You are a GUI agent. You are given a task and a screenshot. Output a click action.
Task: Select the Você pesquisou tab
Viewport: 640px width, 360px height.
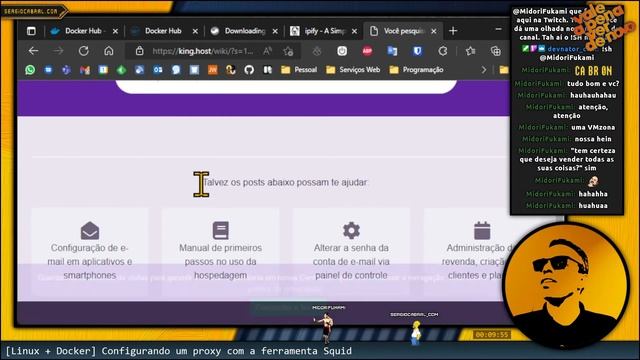[x=402, y=31]
